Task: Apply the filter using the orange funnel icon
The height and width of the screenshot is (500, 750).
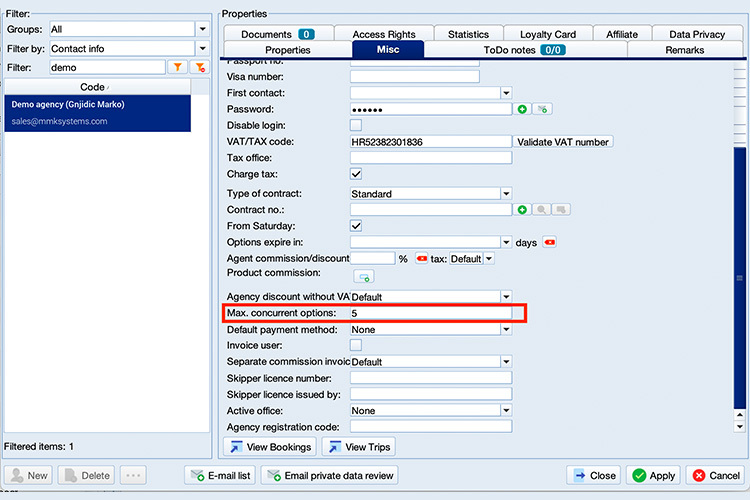Action: pos(176,68)
